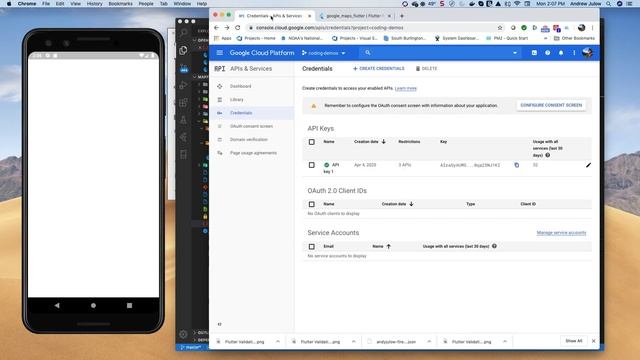Screen dimensions: 640x360
Task: Expand options for first Flutter Validati png download
Action: tap(278, 341)
